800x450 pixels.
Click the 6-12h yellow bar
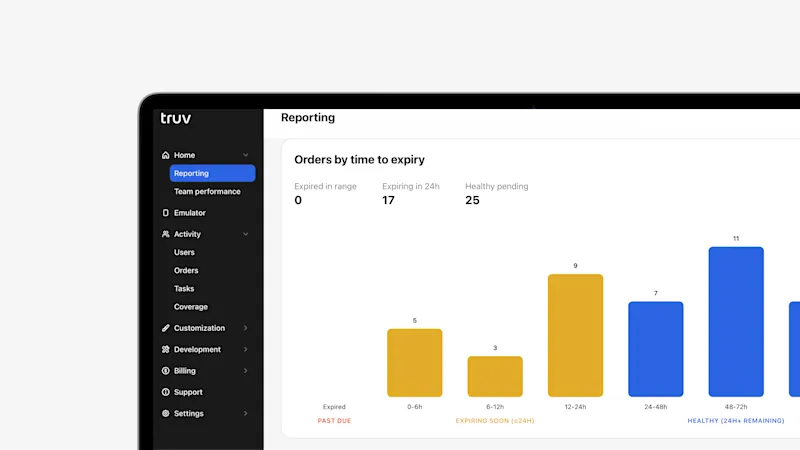(x=495, y=377)
